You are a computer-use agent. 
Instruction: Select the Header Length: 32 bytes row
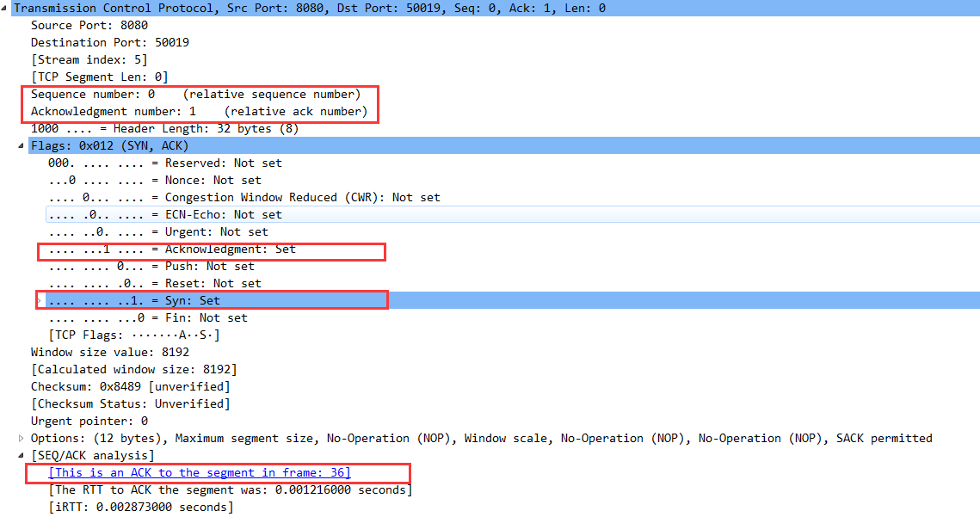(x=165, y=129)
